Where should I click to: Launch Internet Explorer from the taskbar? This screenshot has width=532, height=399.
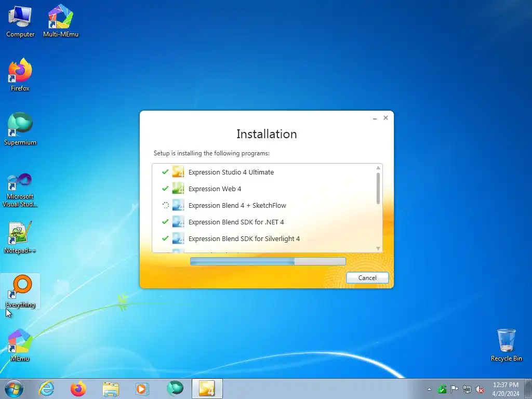tap(46, 389)
